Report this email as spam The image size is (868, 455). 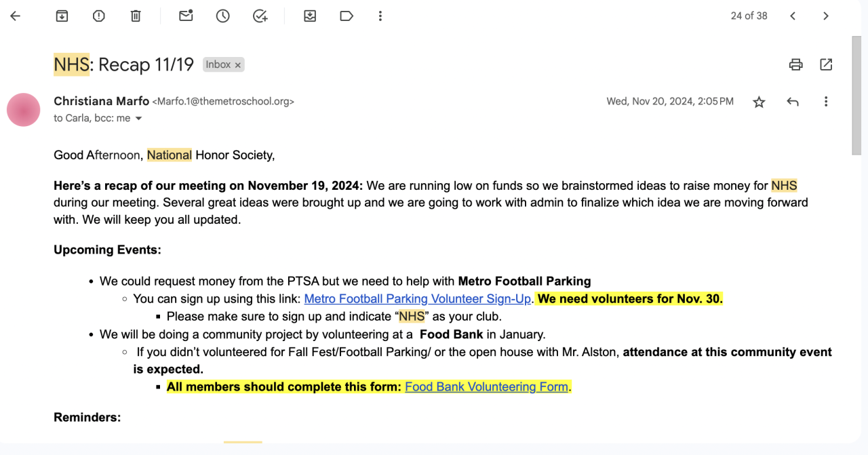pos(99,16)
